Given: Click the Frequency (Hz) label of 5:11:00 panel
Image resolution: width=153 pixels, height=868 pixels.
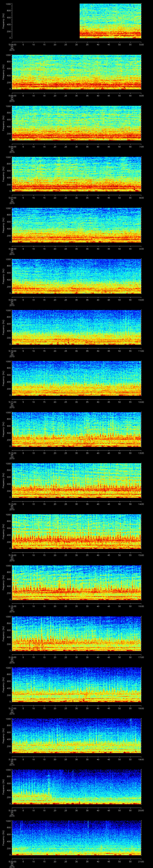Looking at the screenshot, I should 3,378.
